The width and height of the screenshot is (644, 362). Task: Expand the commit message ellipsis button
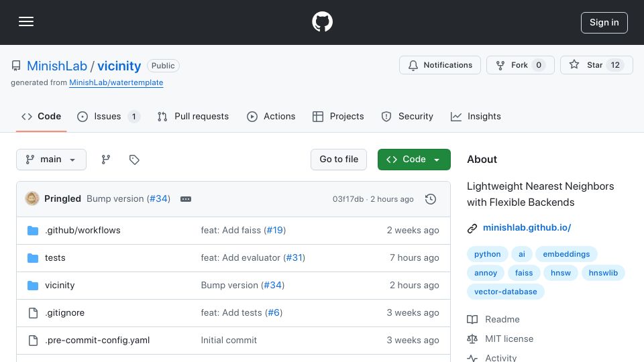[x=186, y=199]
